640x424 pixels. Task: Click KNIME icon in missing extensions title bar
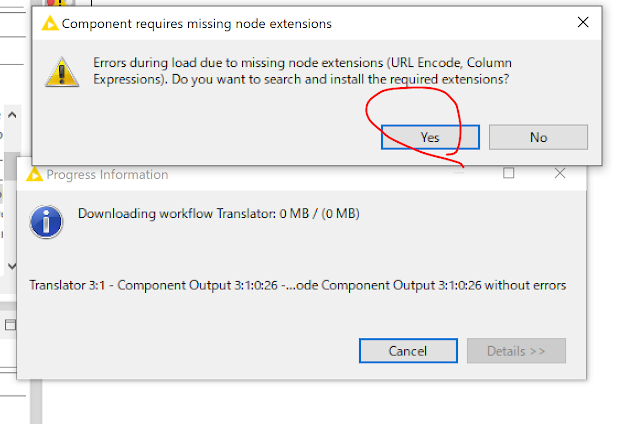point(49,23)
